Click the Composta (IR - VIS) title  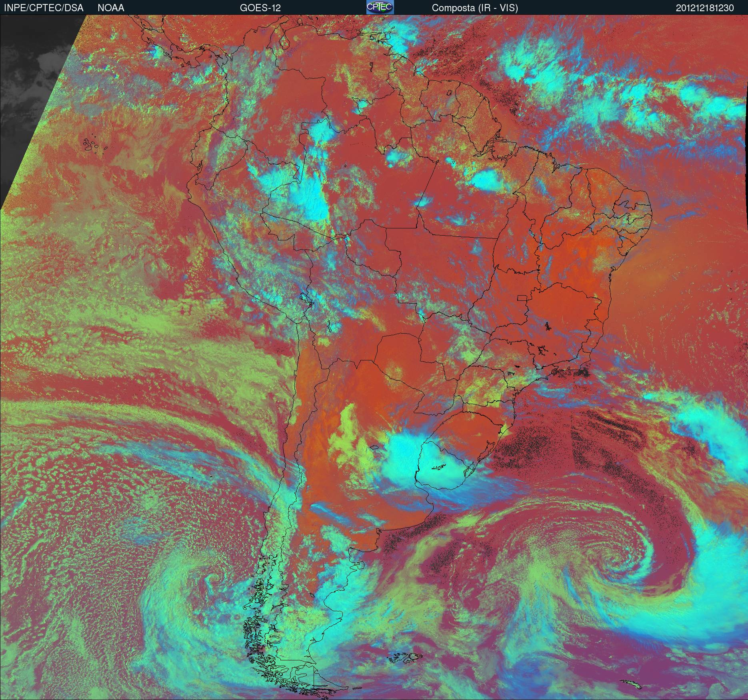[x=475, y=8]
